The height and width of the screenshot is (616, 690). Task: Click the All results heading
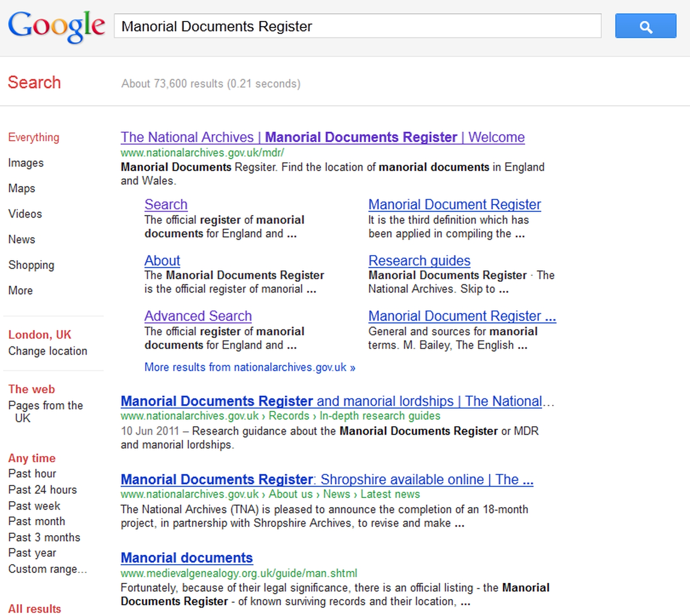point(35,609)
